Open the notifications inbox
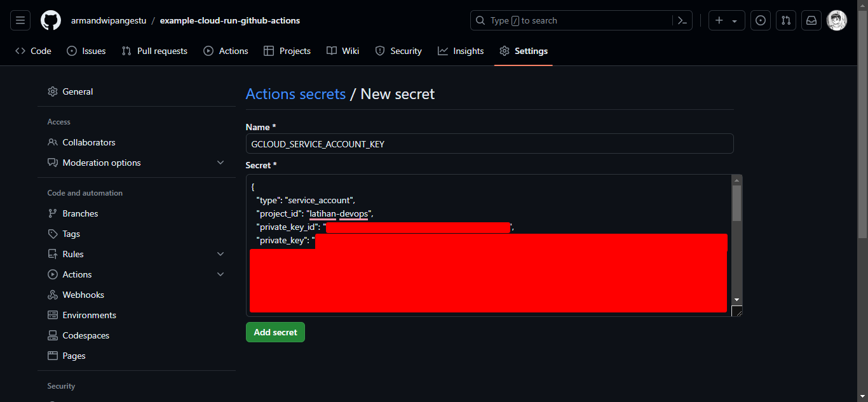Screen dimensions: 868x402 pos(811,20)
